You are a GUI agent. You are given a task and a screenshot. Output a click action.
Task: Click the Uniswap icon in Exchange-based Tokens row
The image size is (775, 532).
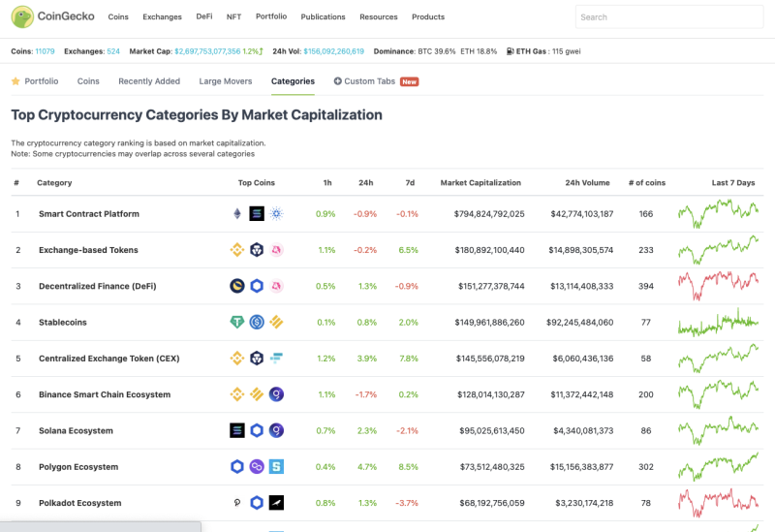[276, 250]
